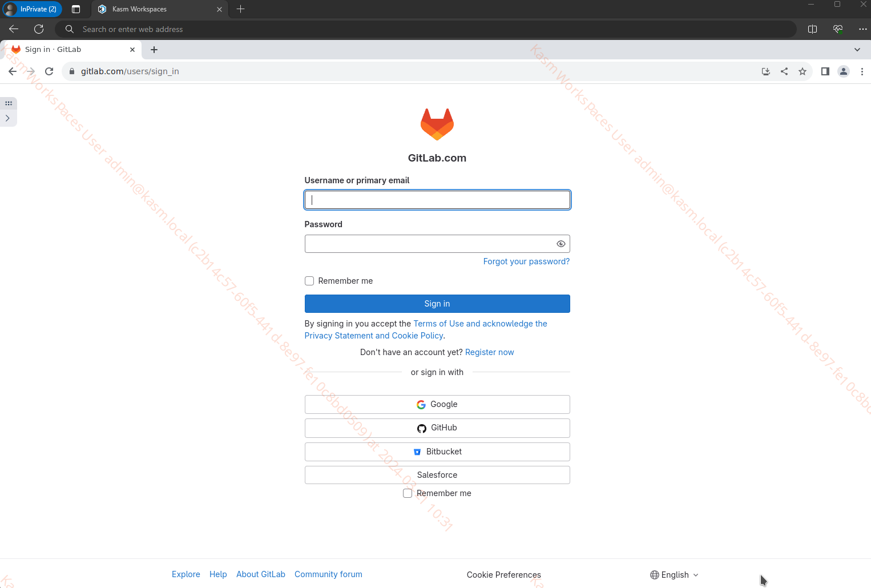The height and width of the screenshot is (588, 871).
Task: Show password using the eye icon
Action: [x=560, y=244]
